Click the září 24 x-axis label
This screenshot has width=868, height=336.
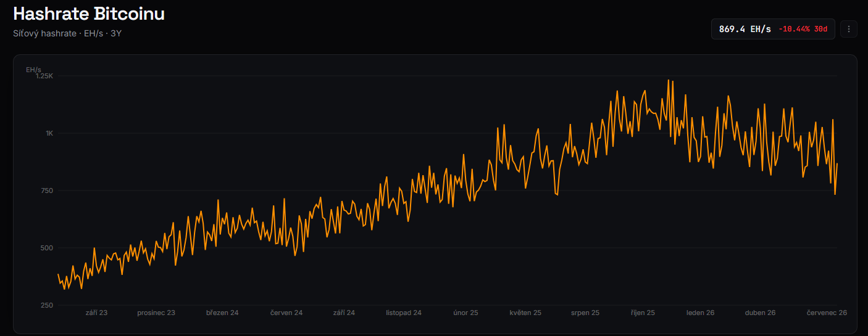[344, 313]
